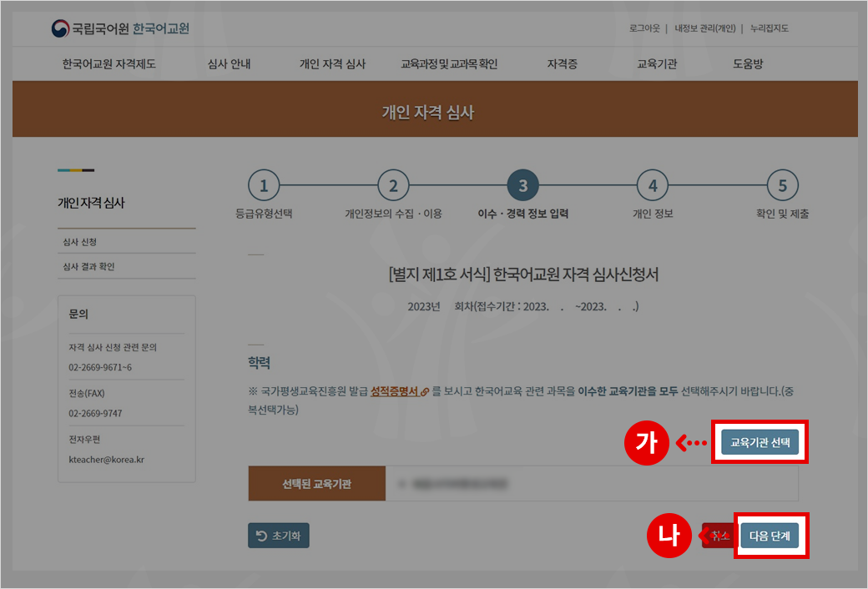868x589 pixels.
Task: Open the 심사 안내 menu
Action: tap(229, 64)
